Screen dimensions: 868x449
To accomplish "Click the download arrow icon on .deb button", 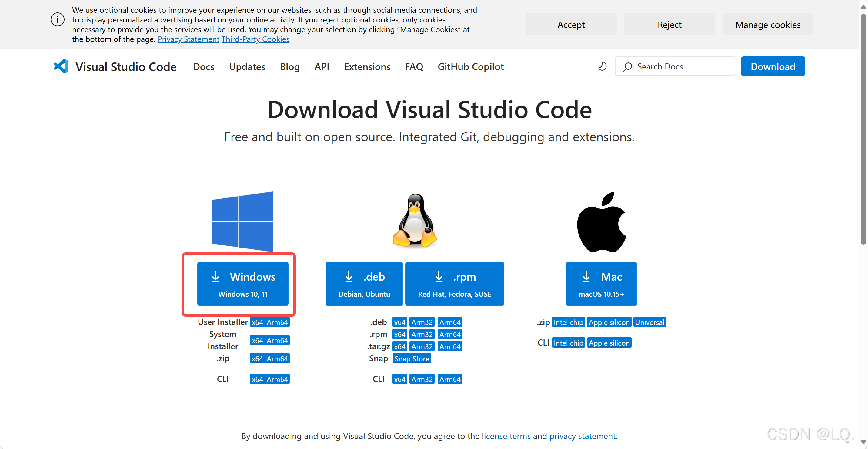I will 349,277.
